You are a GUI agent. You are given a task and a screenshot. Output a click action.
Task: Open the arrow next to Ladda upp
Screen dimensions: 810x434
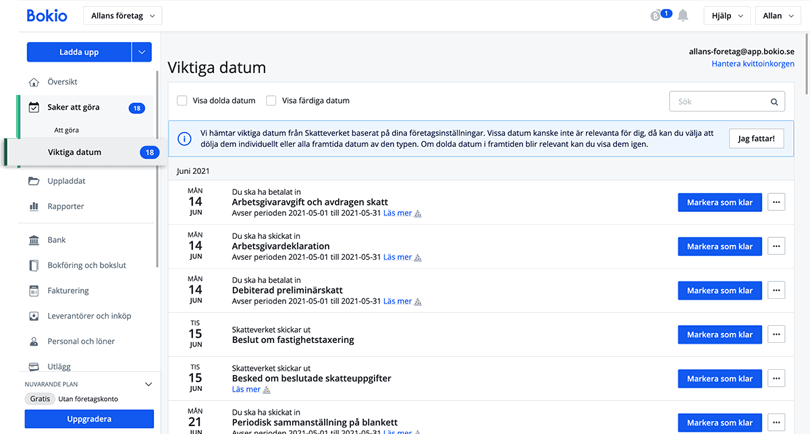coord(142,52)
